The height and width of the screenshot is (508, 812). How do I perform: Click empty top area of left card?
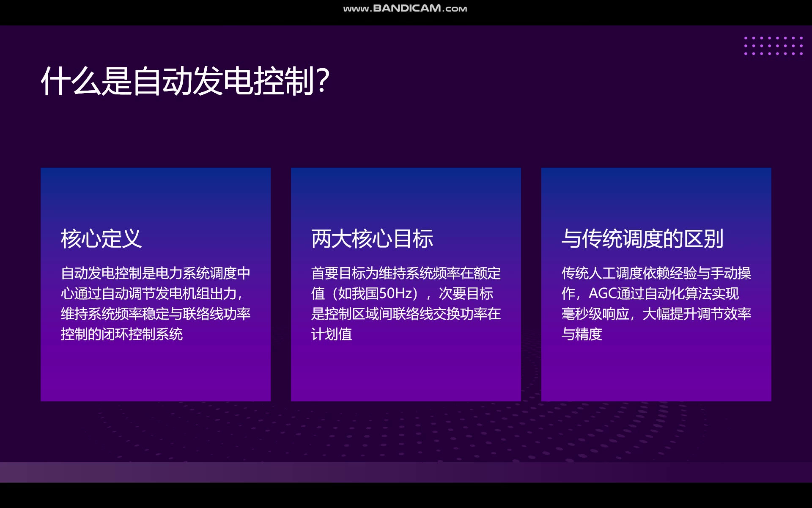point(155,195)
